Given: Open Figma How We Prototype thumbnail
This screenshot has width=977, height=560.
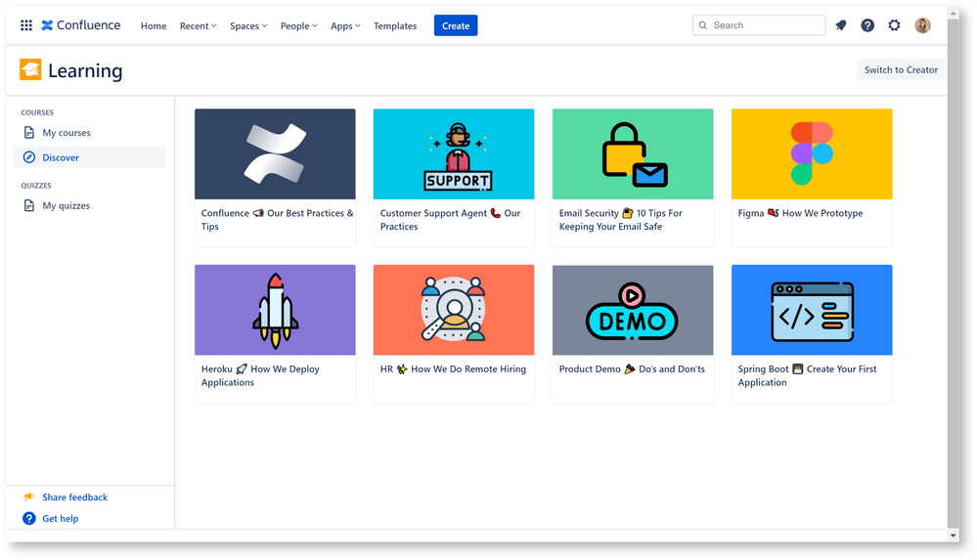Looking at the screenshot, I should (x=812, y=153).
